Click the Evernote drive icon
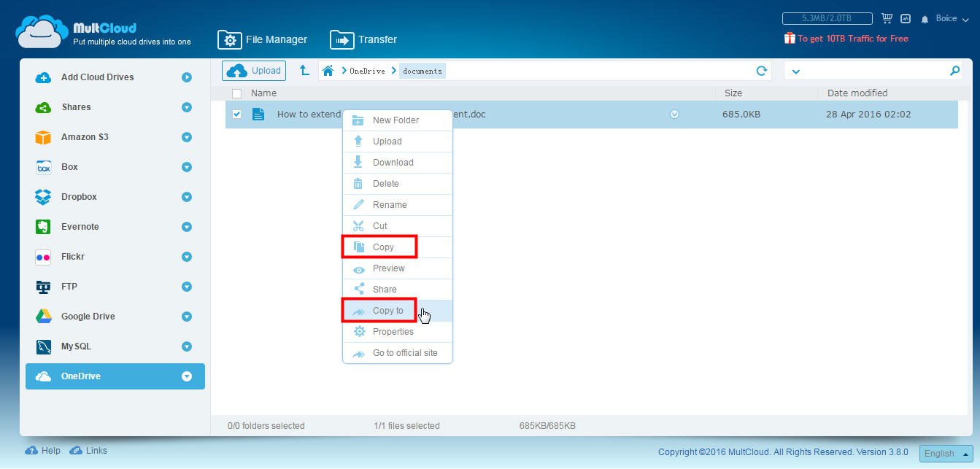The image size is (980, 469). [x=43, y=227]
